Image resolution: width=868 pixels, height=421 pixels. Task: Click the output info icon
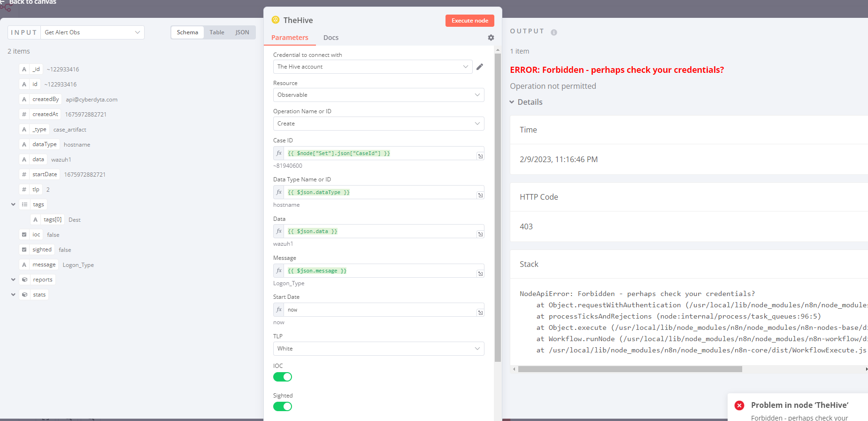click(x=553, y=32)
